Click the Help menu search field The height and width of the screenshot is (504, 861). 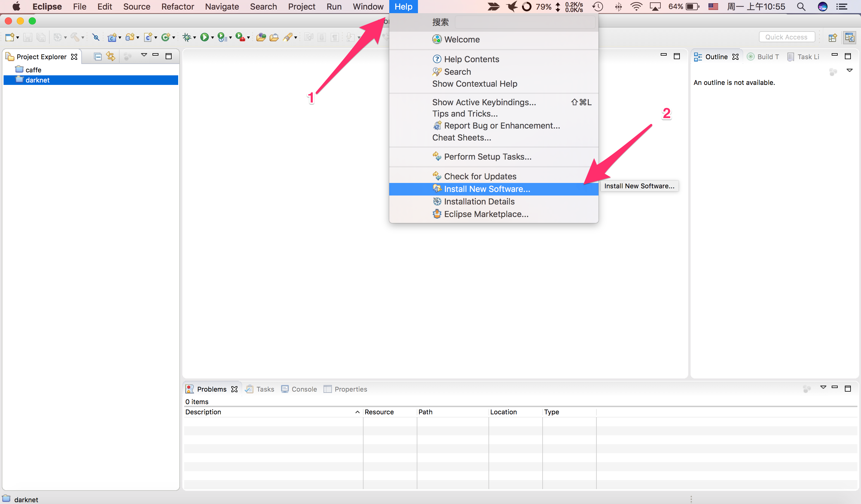tap(525, 22)
